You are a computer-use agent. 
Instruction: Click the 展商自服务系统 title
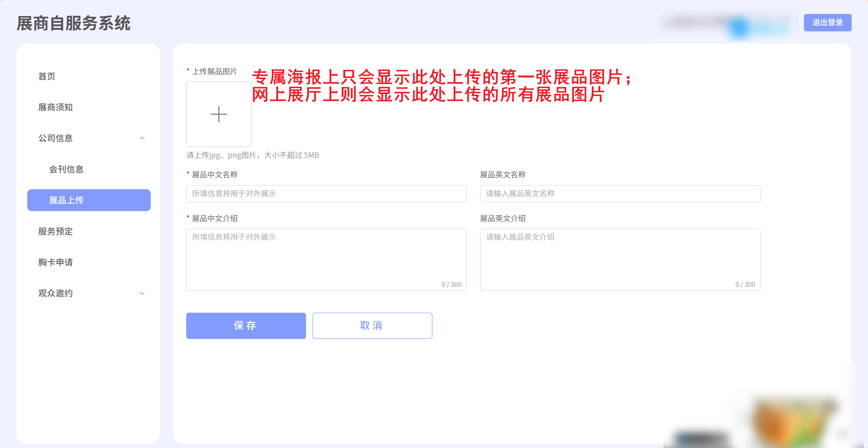[74, 23]
